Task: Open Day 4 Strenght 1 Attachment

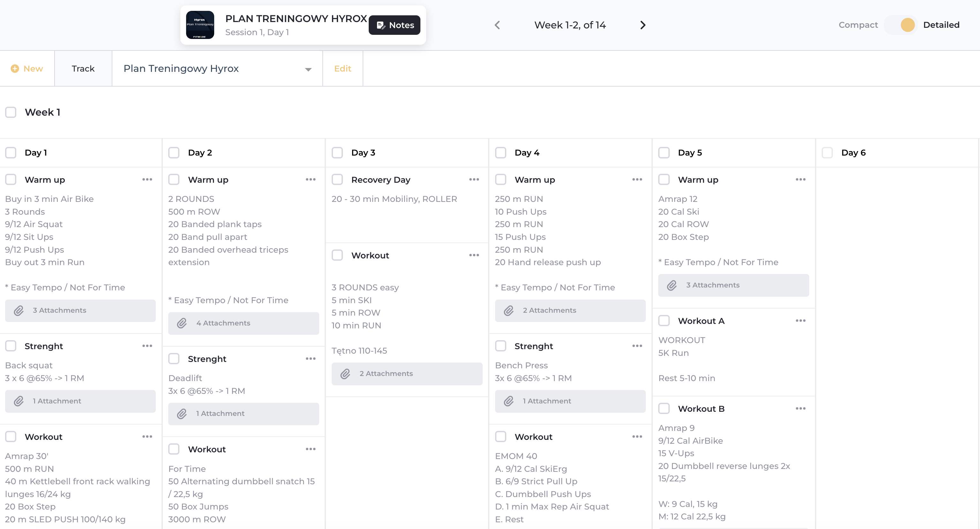Action: (x=570, y=401)
